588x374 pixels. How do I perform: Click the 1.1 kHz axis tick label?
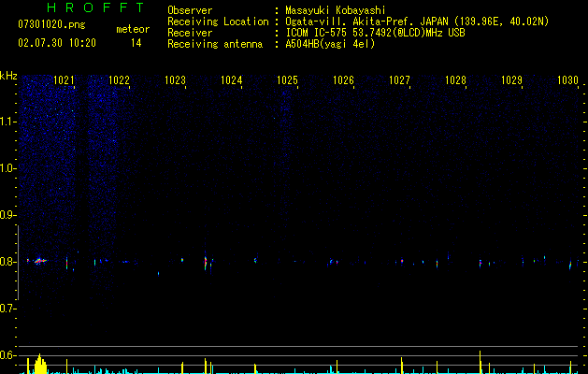(7, 122)
